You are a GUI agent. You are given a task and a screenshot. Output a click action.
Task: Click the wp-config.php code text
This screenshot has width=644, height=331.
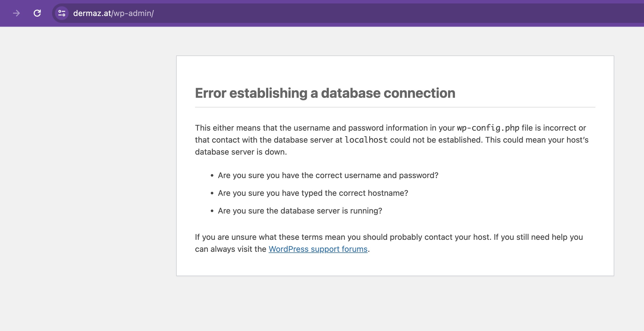coord(488,128)
